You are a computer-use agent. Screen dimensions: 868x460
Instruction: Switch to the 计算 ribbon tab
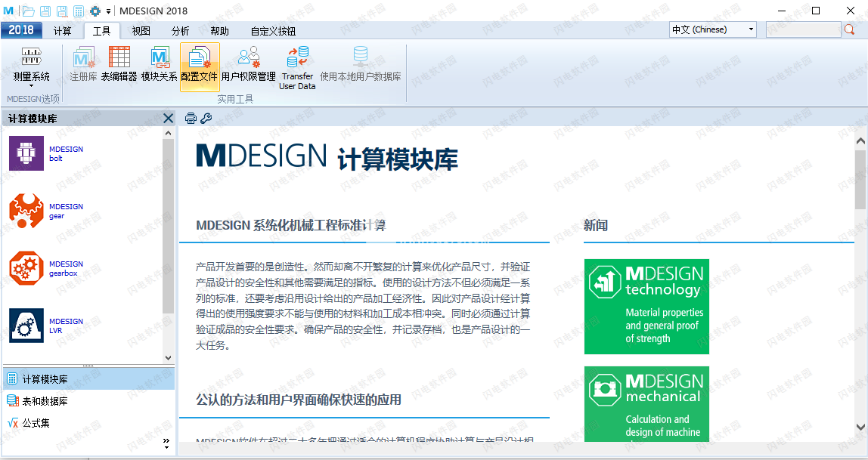click(63, 31)
